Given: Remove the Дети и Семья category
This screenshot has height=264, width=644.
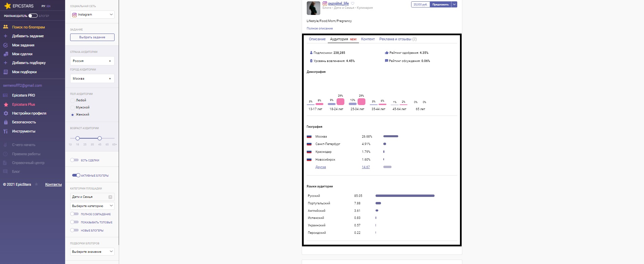Looking at the screenshot, I should tap(110, 197).
